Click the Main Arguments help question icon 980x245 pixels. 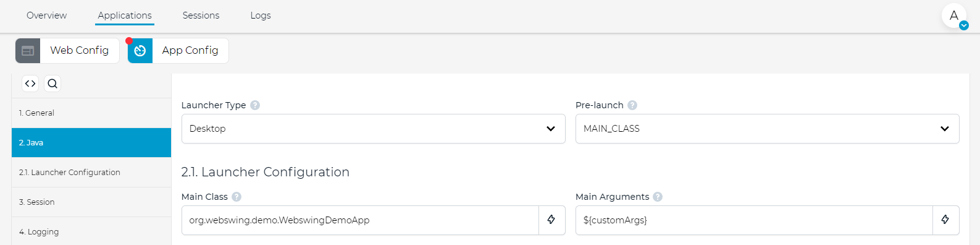pyautogui.click(x=658, y=197)
